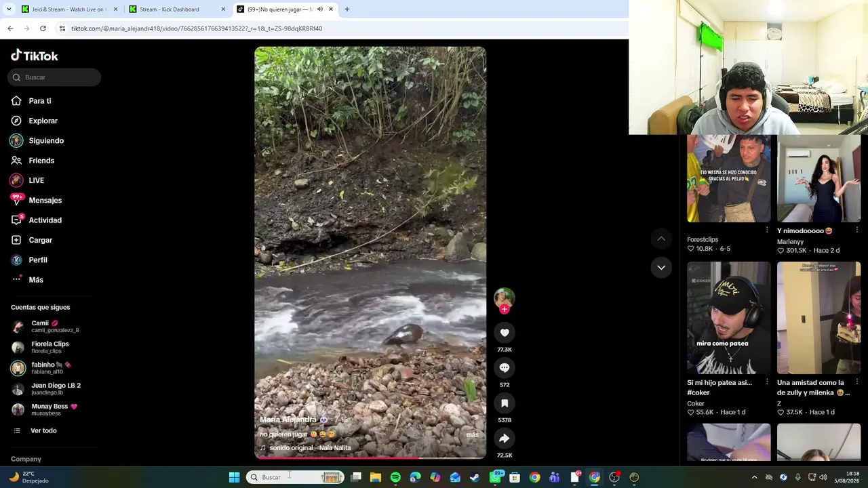
Task: Open 'Y nimodooooo' video thumbnail
Action: pyautogui.click(x=818, y=178)
